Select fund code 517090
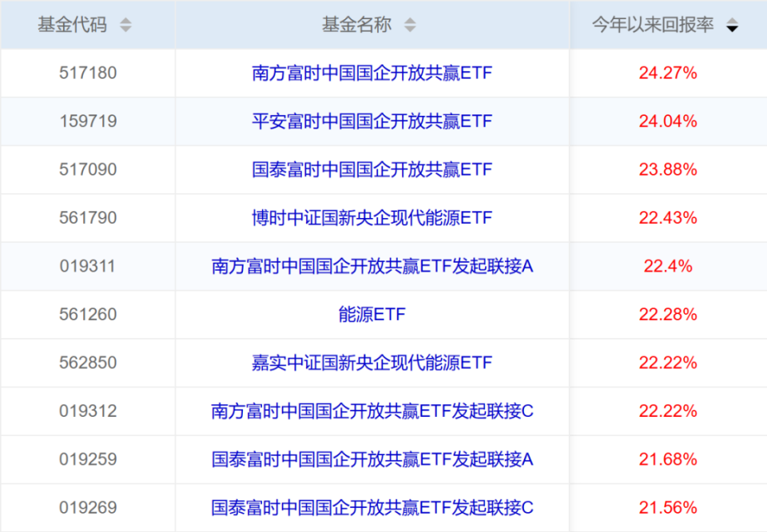The height and width of the screenshot is (532, 767). (88, 169)
